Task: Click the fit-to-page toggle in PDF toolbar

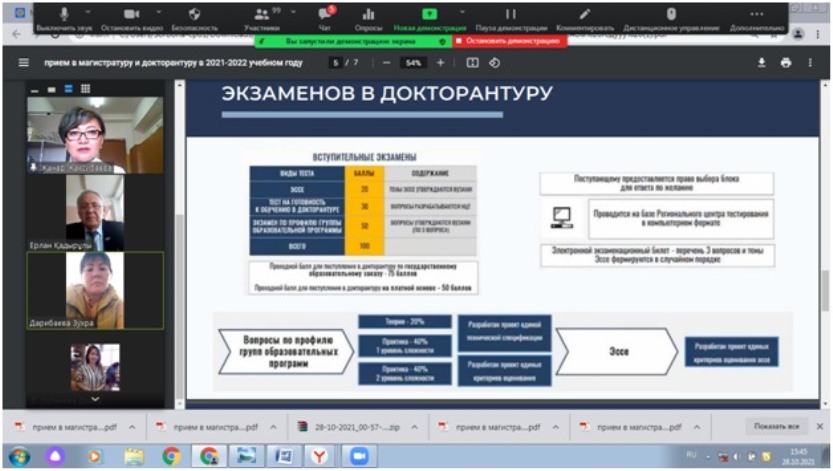Action: (x=472, y=62)
